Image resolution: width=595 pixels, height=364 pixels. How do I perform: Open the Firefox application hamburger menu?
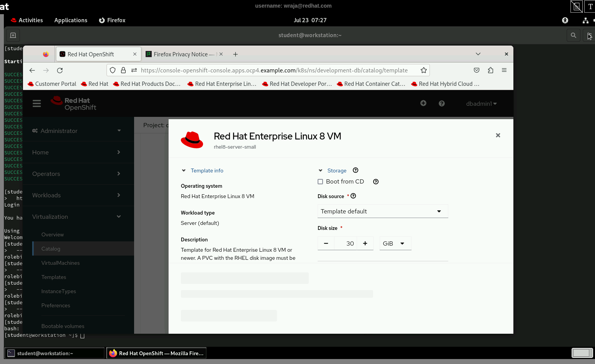coord(504,70)
